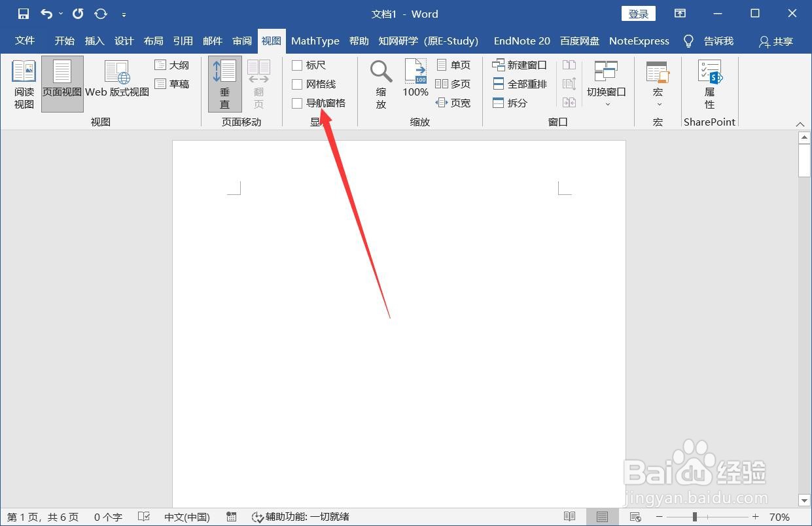812x526 pixels.
Task: Click zoom out minus button
Action: tap(660, 517)
